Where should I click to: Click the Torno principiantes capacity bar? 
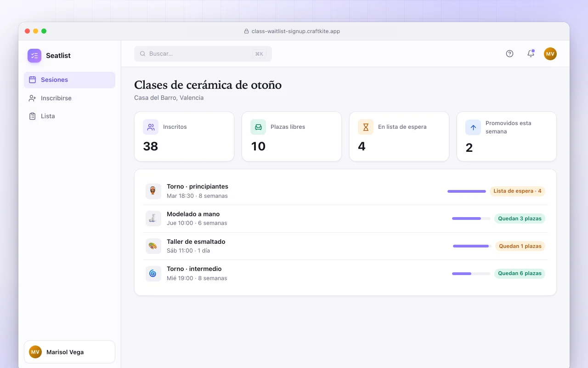tap(467, 191)
